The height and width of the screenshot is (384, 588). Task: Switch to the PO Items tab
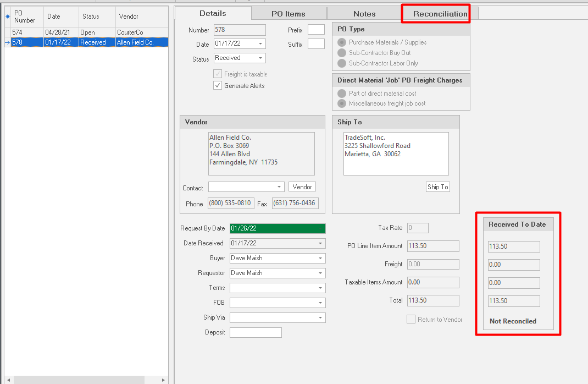[x=288, y=14]
